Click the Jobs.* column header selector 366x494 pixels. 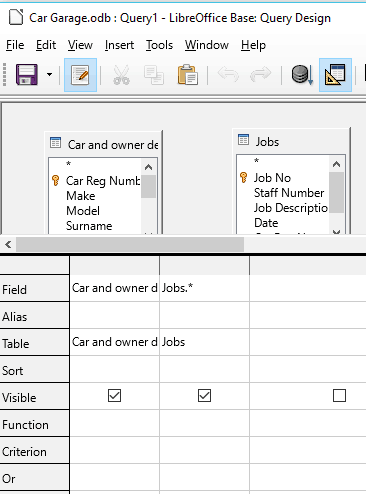[x=204, y=266]
